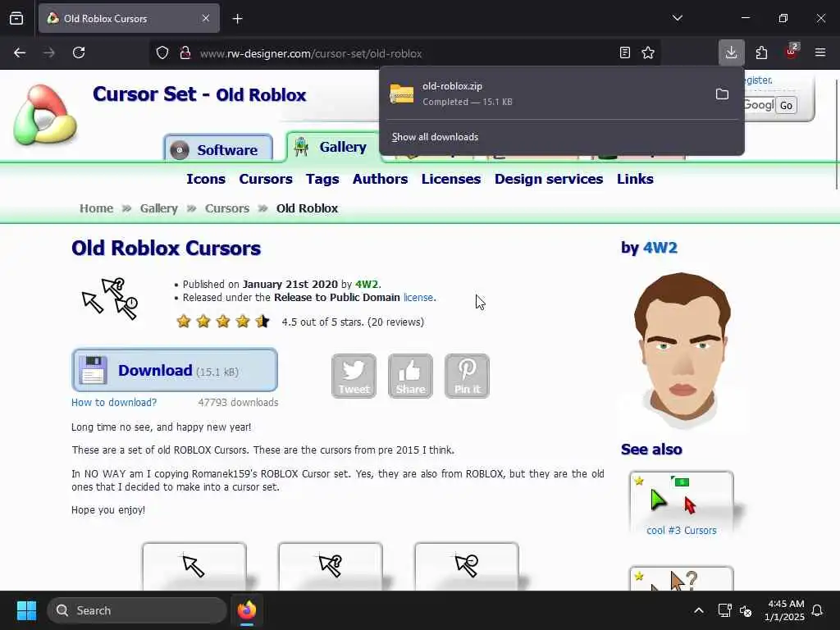Click the five-star rating row
Viewport: 840px width, 630px height.
pyautogui.click(x=223, y=322)
